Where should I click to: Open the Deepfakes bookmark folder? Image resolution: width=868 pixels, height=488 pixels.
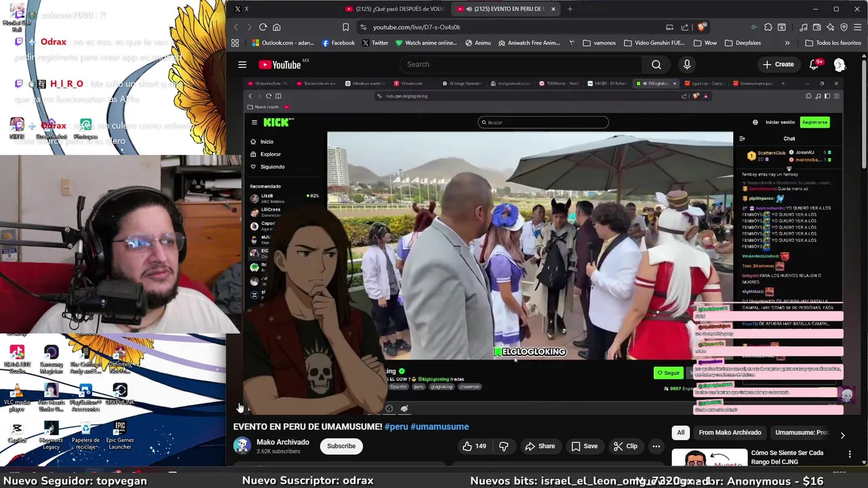742,43
